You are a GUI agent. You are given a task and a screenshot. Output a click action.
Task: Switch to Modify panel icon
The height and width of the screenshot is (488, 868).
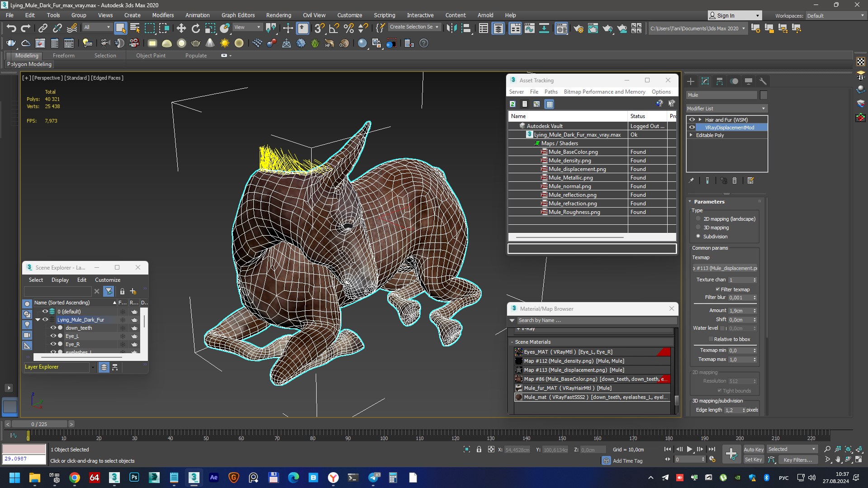(705, 81)
